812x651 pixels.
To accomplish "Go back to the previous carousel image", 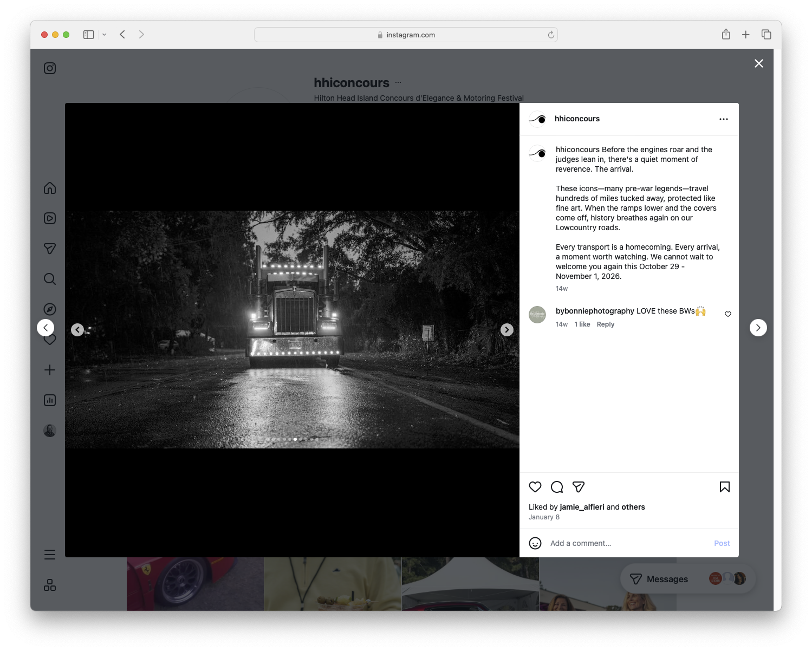I will click(x=77, y=329).
